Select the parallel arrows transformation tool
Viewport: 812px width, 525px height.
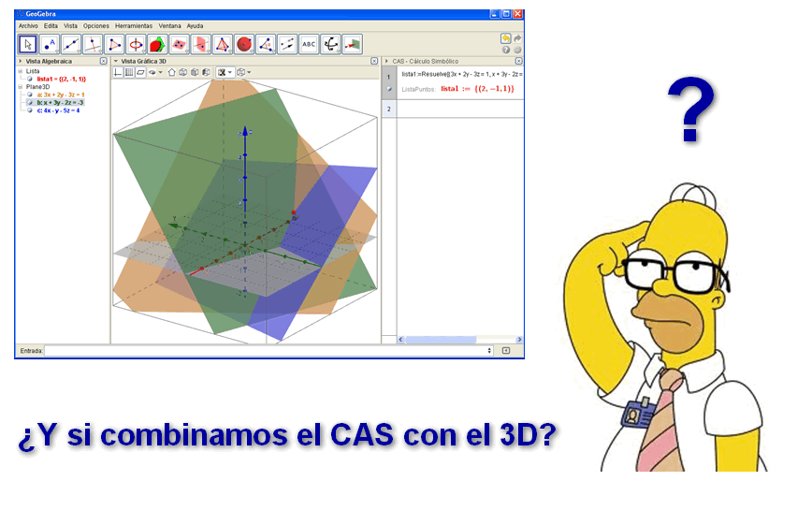point(287,45)
